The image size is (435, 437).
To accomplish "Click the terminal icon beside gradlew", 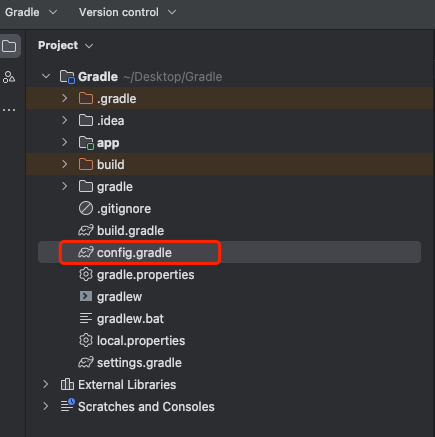I will [86, 296].
